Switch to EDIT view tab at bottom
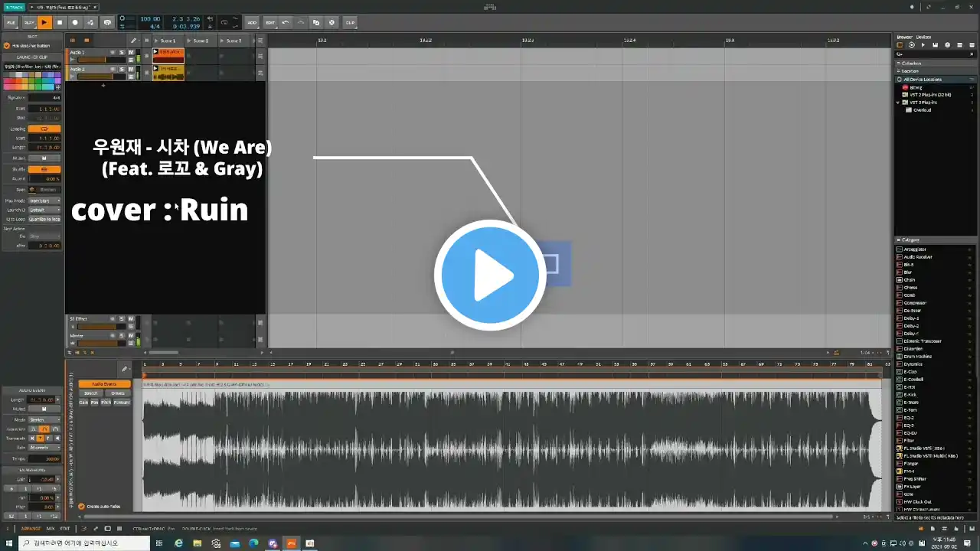 click(65, 528)
